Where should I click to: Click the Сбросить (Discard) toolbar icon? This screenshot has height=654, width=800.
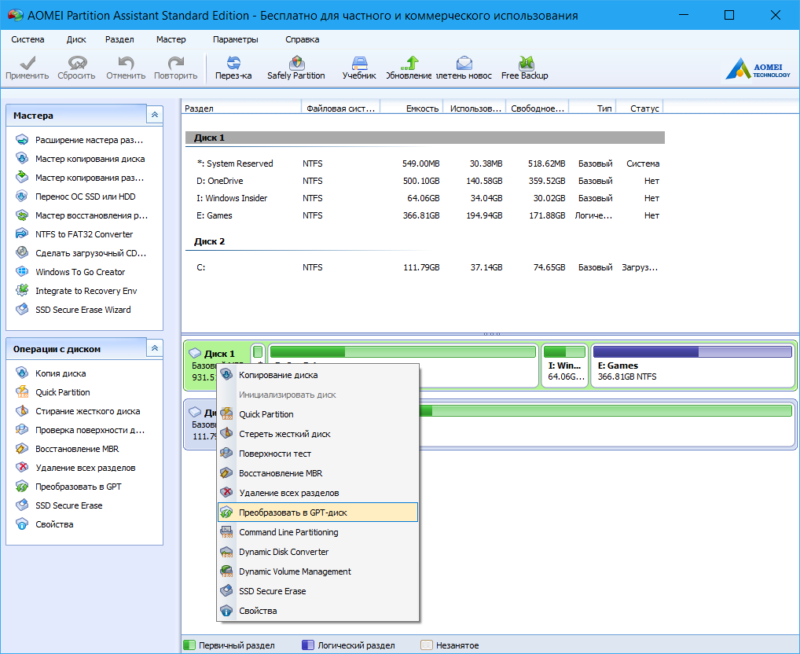(x=76, y=66)
